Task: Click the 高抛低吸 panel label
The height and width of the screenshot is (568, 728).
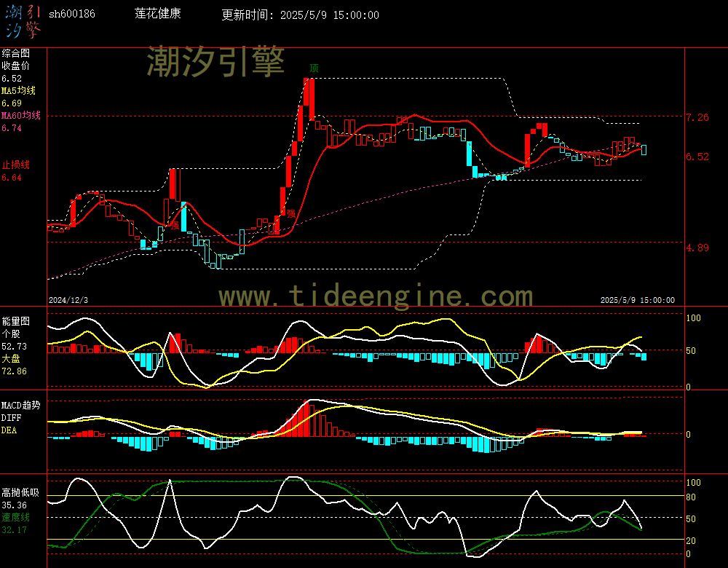Action: pos(20,492)
